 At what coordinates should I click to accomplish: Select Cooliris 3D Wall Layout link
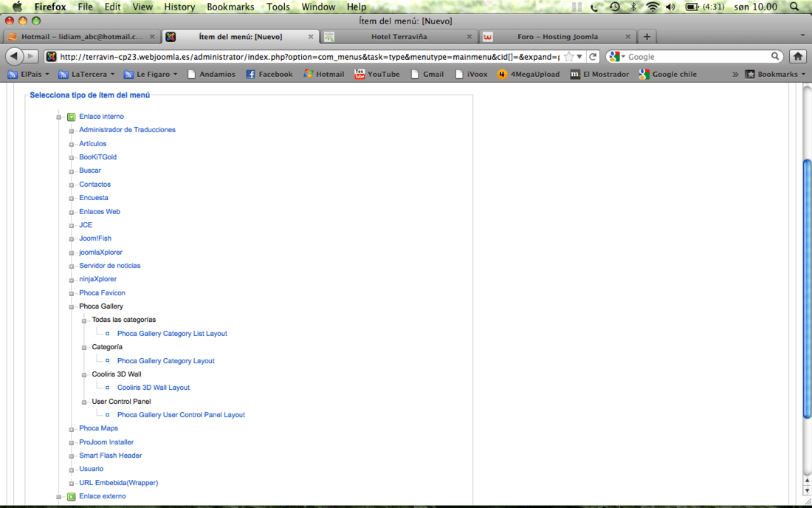pyautogui.click(x=154, y=388)
